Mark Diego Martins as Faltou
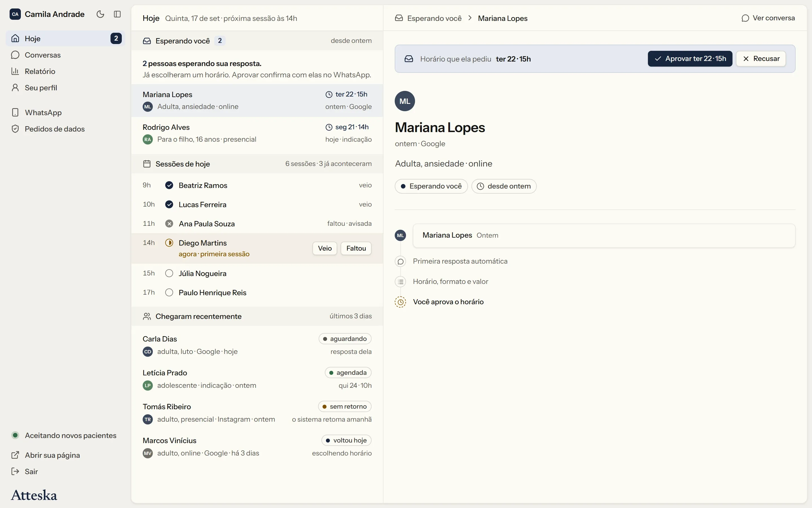 (x=356, y=248)
